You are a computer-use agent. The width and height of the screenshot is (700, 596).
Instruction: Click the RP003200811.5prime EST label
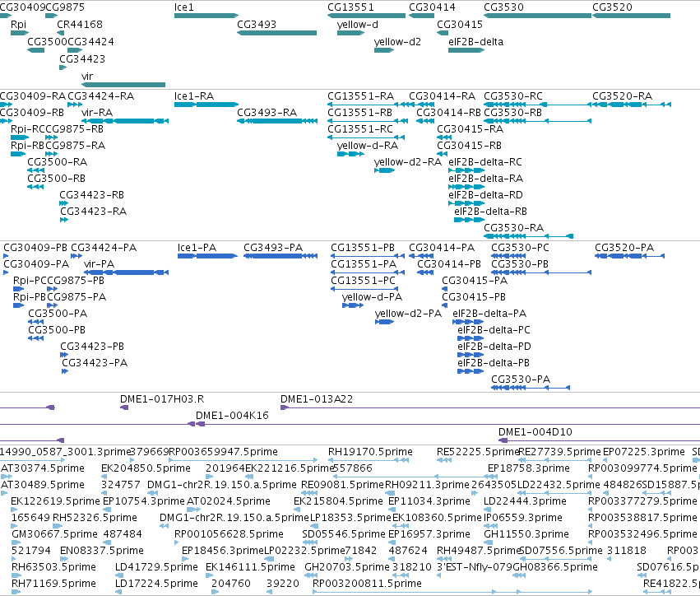point(367,584)
